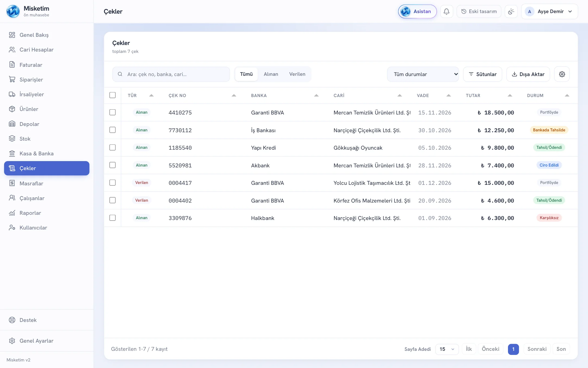Click Cari Hesaplar people icon
Viewport: 588px width, 368px height.
(x=12, y=50)
